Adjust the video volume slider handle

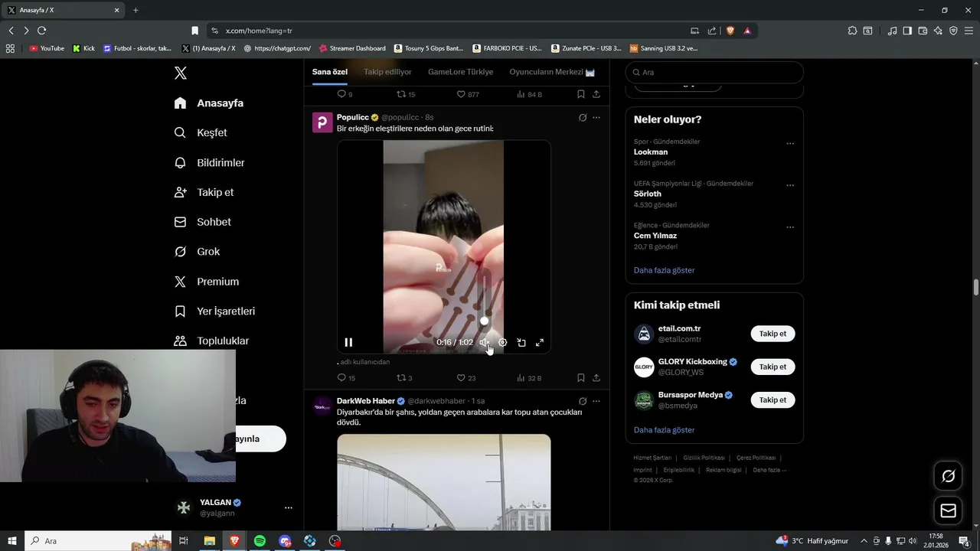pos(484,321)
